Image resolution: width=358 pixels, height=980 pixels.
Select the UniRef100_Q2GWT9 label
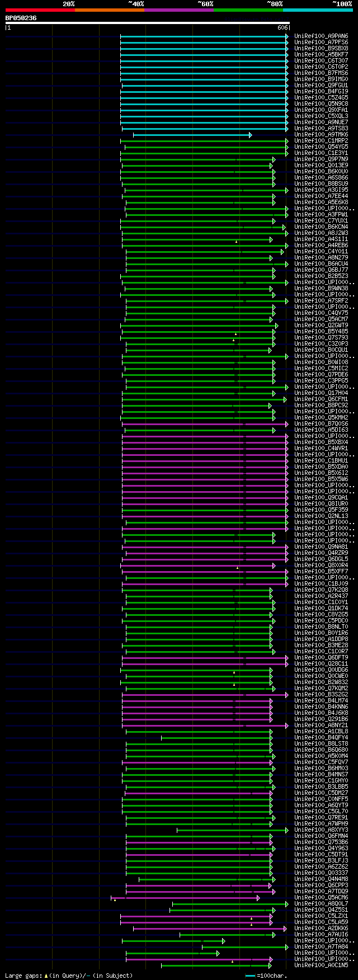(x=321, y=325)
